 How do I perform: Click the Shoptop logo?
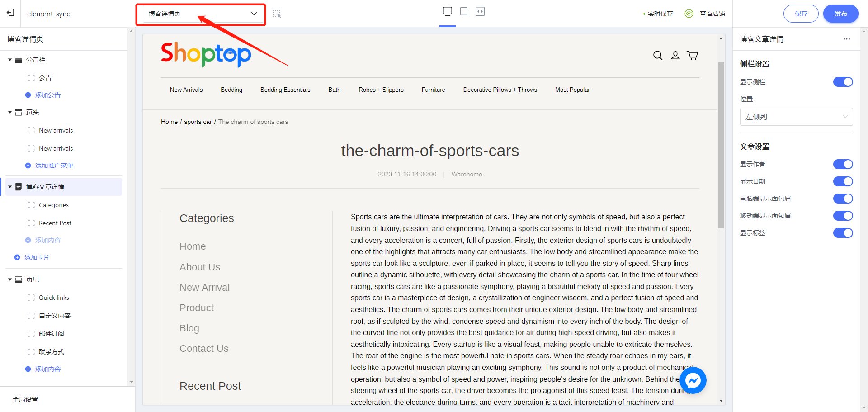click(206, 54)
